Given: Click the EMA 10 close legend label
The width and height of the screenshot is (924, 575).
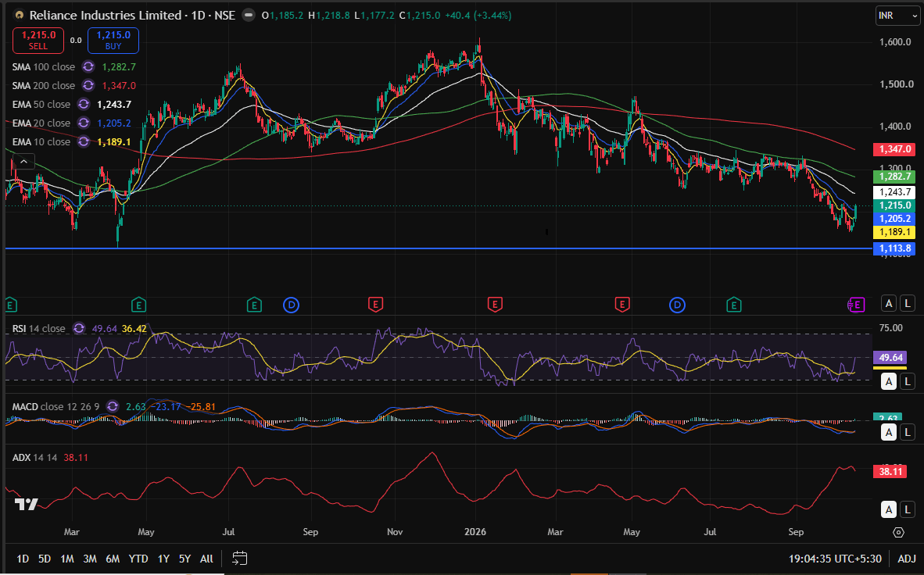Looking at the screenshot, I should pyautogui.click(x=41, y=142).
